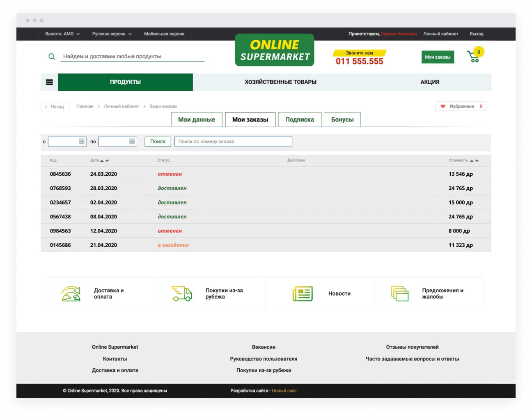Click the 11 323 др cost
This screenshot has height=418, width=532.
coord(461,245)
